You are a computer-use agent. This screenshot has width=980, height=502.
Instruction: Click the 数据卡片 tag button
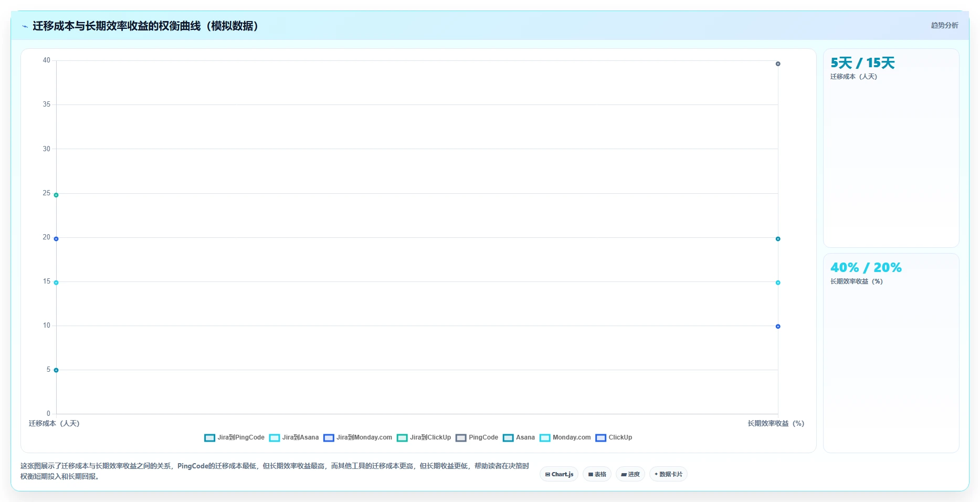(x=668, y=474)
